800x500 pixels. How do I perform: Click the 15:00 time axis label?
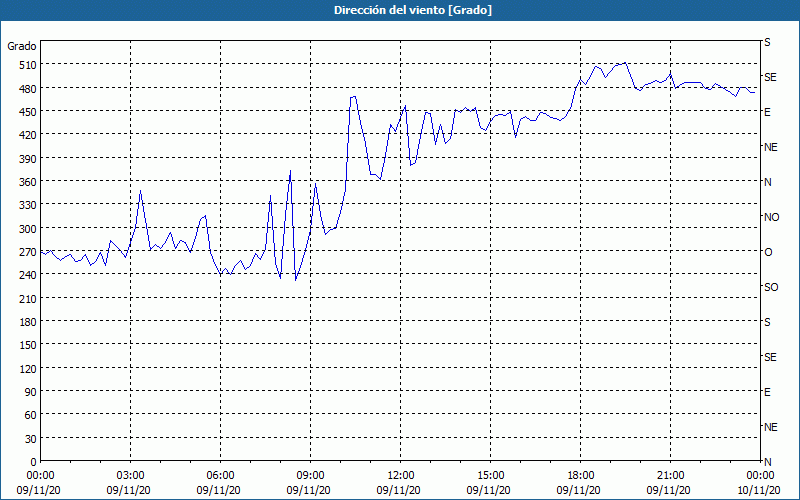pyautogui.click(x=490, y=476)
